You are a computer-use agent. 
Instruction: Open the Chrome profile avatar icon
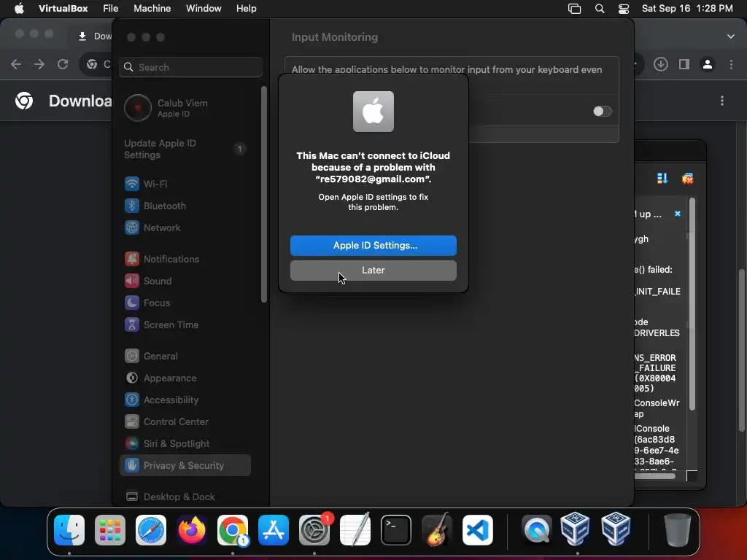[x=708, y=64]
